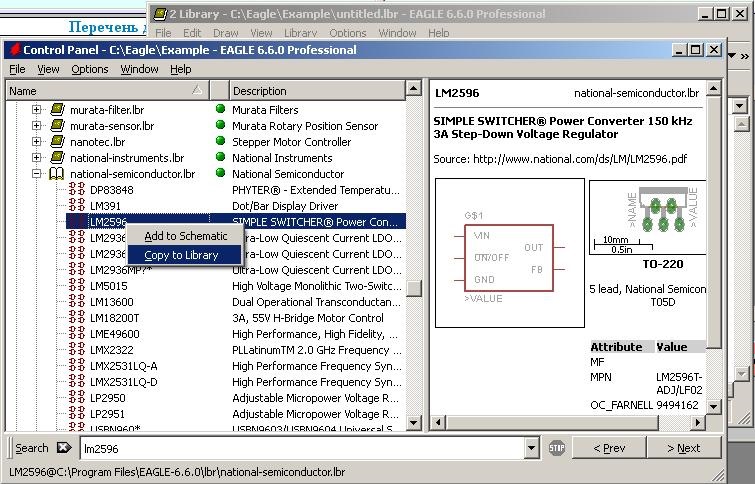Viewport: 755px width, 484px height.
Task: Click the < Prev search button
Action: point(609,448)
